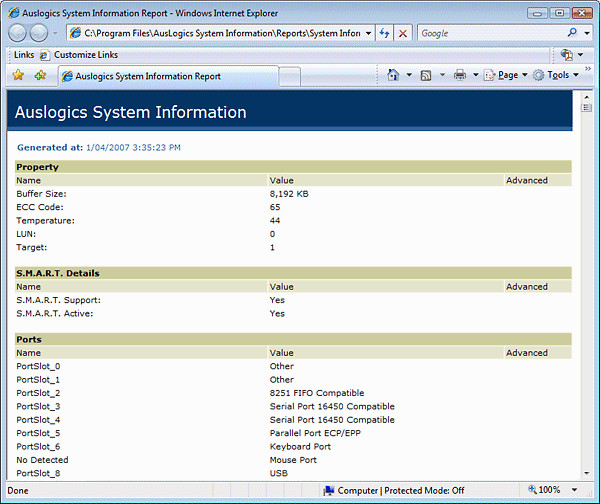Expand the Print options dropdown arrow

476,75
